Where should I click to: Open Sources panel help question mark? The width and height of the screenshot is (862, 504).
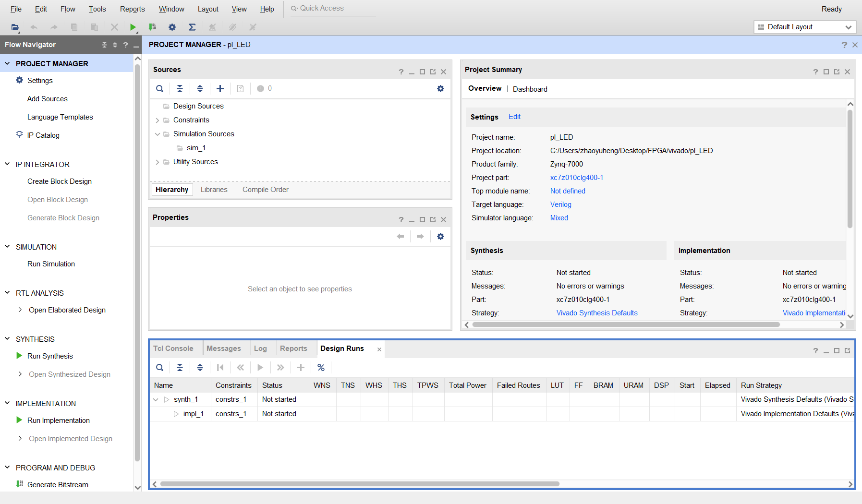coord(401,72)
